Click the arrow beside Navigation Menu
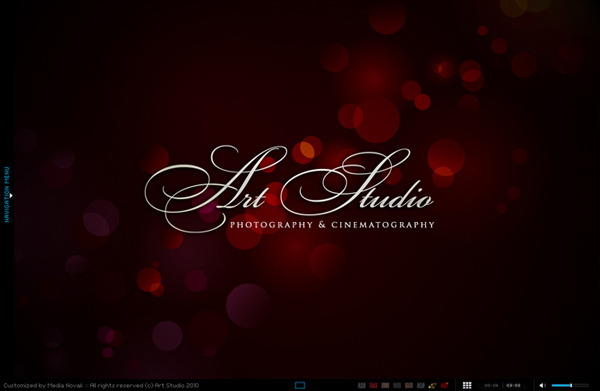The width and height of the screenshot is (600, 391). click(x=11, y=196)
